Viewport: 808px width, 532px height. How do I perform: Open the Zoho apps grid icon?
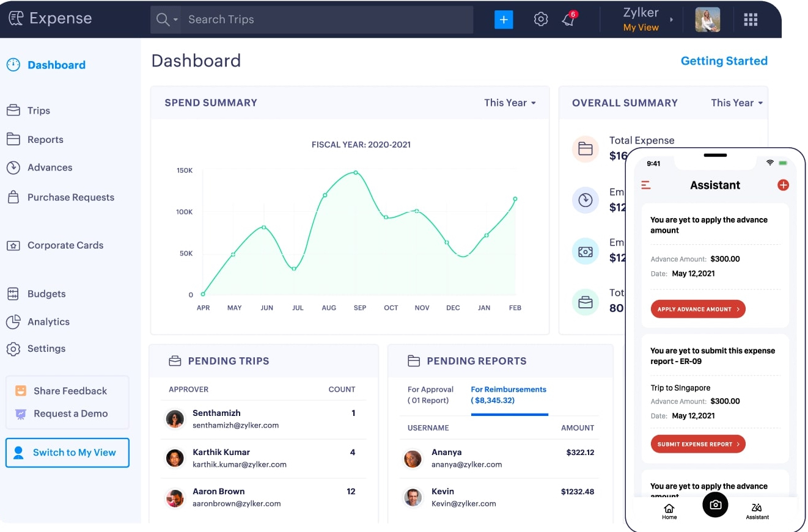pos(751,19)
